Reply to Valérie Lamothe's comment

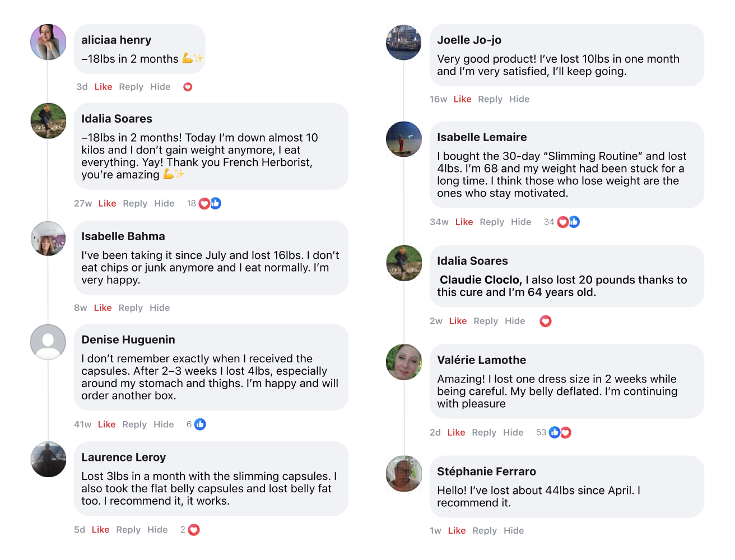tap(484, 432)
